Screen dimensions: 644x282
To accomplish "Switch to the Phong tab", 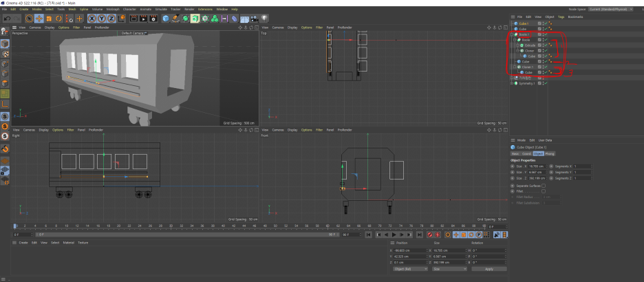I will (550, 153).
